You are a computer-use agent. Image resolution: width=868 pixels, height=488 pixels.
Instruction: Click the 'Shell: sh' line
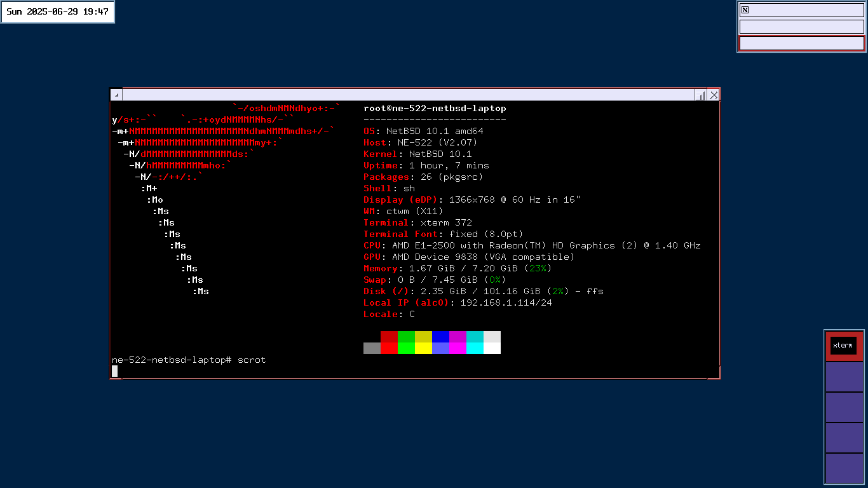pyautogui.click(x=389, y=189)
